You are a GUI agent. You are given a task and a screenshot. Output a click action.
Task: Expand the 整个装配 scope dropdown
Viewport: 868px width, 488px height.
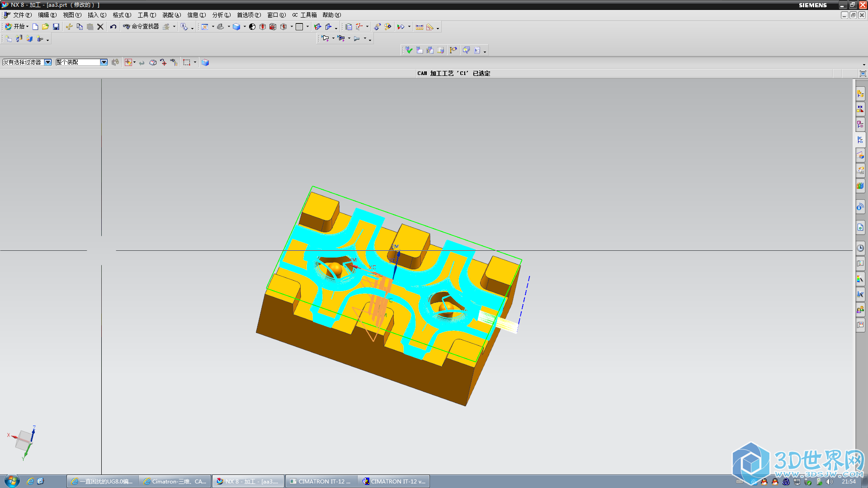coord(104,62)
